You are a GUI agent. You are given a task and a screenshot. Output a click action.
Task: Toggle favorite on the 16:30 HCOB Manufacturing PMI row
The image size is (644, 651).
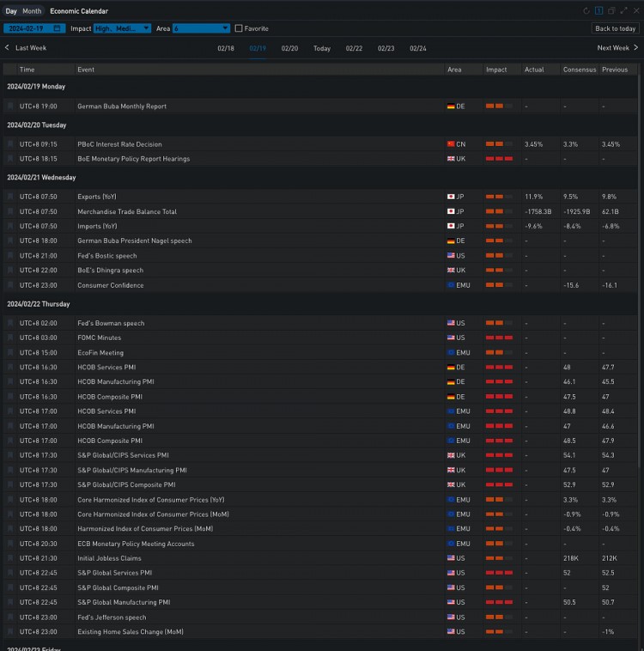tap(10, 381)
